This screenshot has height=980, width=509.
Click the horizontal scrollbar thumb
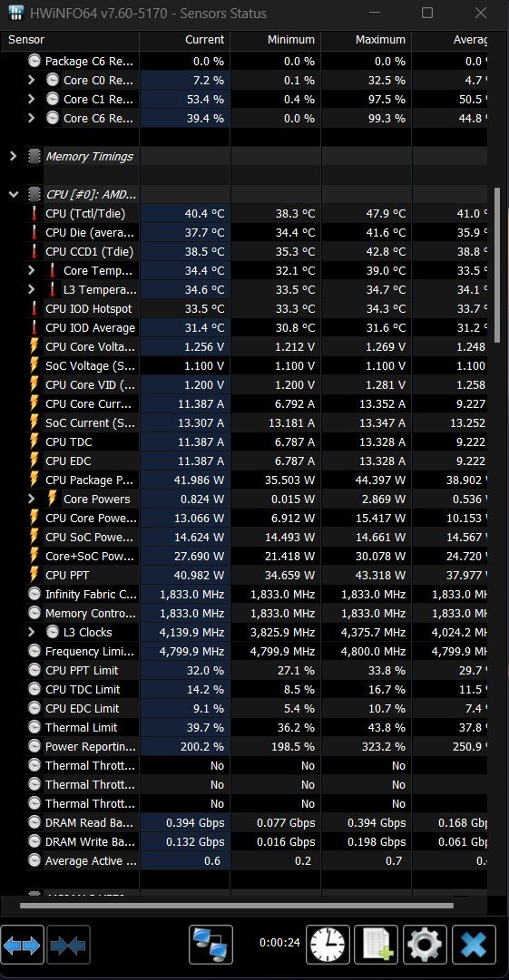pyautogui.click(x=237, y=905)
